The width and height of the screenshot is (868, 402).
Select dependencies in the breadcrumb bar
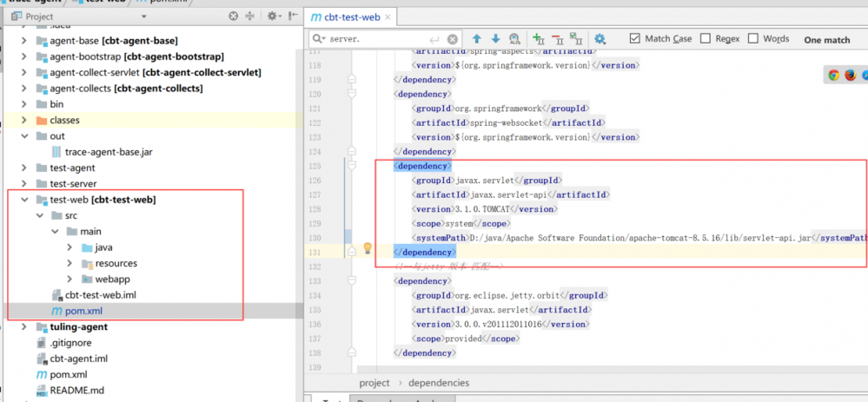point(438,383)
